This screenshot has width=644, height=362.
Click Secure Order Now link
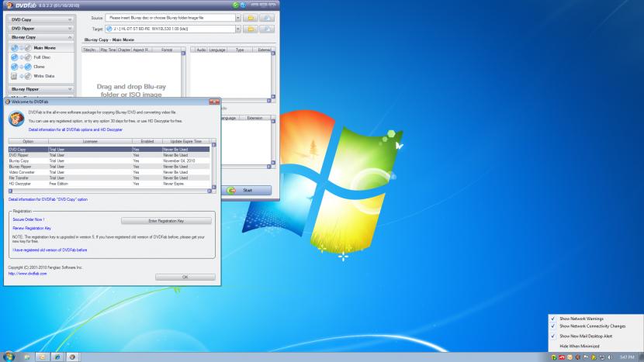click(29, 219)
